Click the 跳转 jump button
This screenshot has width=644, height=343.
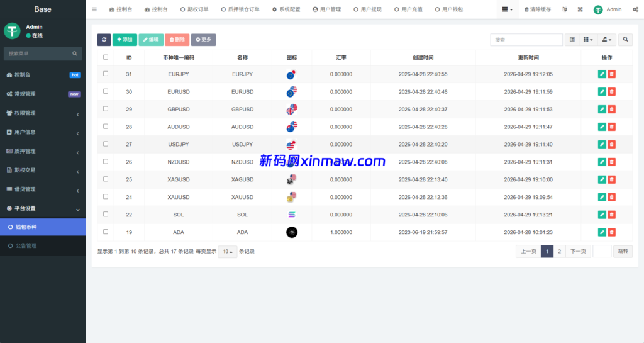pos(623,251)
